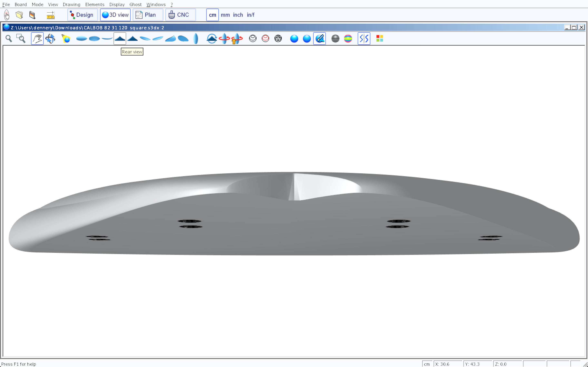Screen dimensions: 588x367
Task: Open the multicolor squares color settings
Action: 380,39
